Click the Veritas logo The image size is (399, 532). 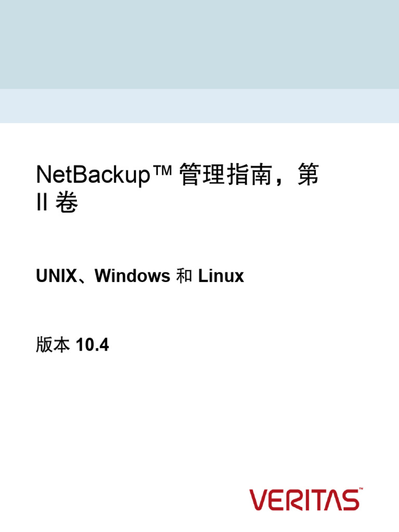pyautogui.click(x=305, y=499)
